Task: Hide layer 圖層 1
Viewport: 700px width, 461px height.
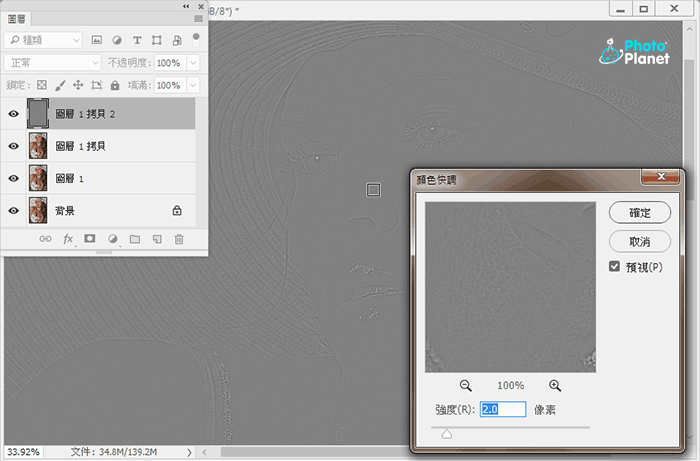Action: (14, 178)
